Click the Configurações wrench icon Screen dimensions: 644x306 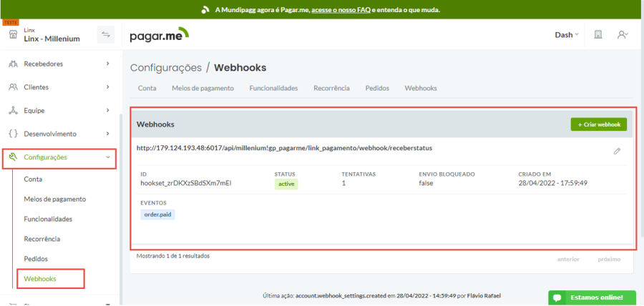[13, 157]
